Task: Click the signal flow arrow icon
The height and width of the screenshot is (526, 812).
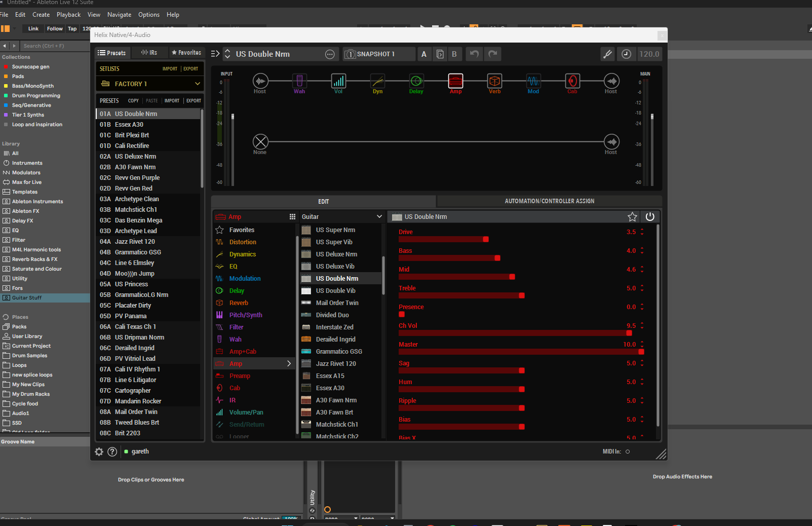Action: point(215,54)
